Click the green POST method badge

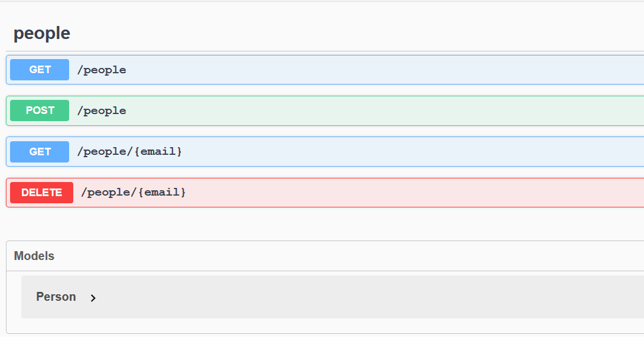40,110
